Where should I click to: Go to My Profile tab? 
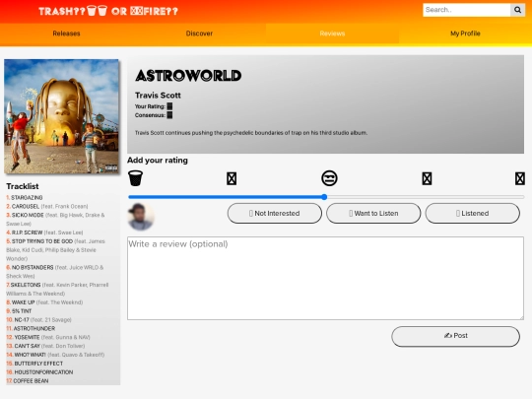[465, 33]
